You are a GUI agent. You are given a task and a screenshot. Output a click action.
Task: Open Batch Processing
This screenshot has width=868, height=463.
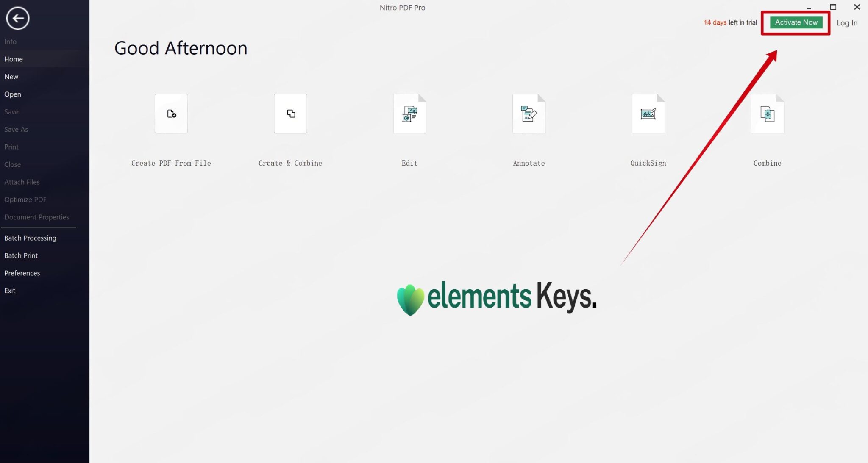pos(30,238)
